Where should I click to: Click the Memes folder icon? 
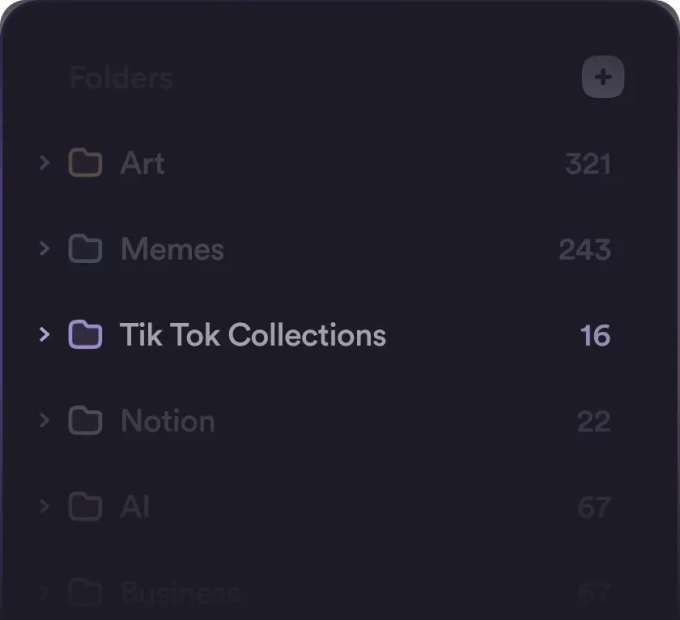point(85,249)
